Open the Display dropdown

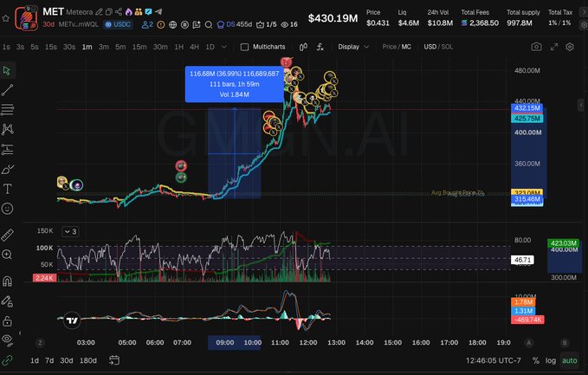[x=353, y=47]
